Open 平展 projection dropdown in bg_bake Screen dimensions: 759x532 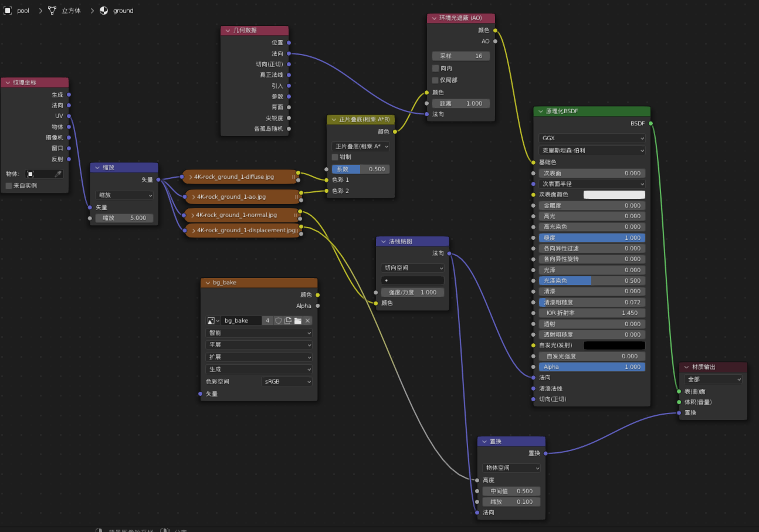259,345
